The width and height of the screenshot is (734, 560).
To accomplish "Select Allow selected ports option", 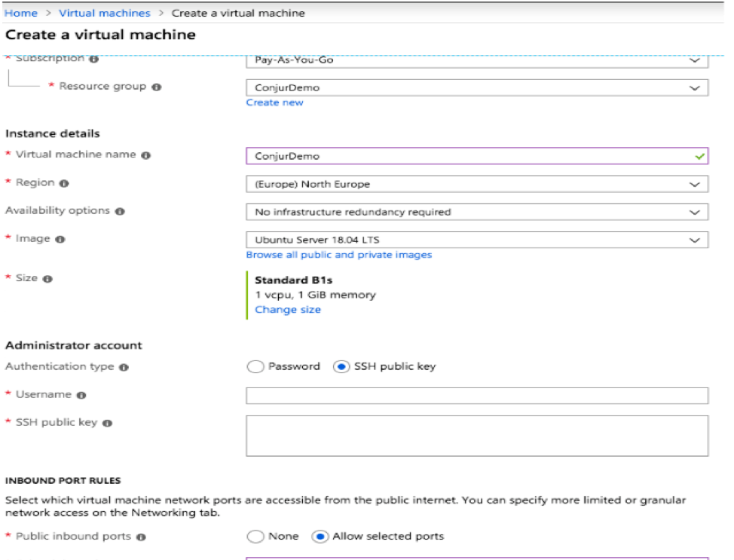I will tap(320, 537).
